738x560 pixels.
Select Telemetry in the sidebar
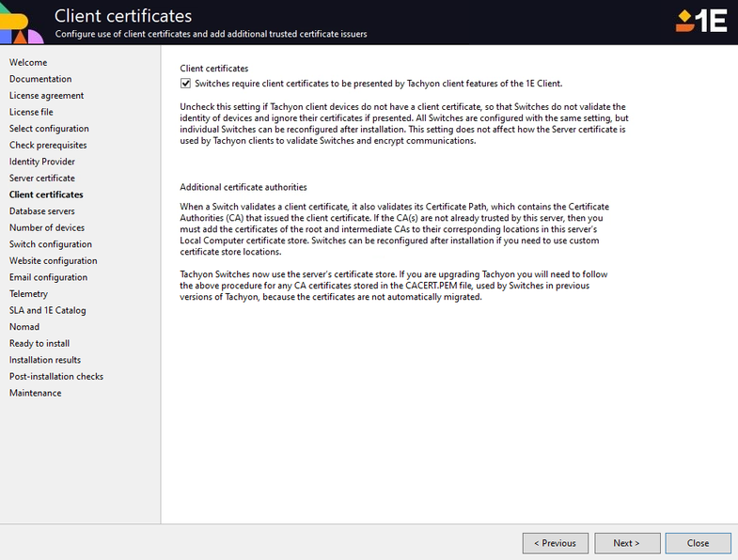click(28, 294)
